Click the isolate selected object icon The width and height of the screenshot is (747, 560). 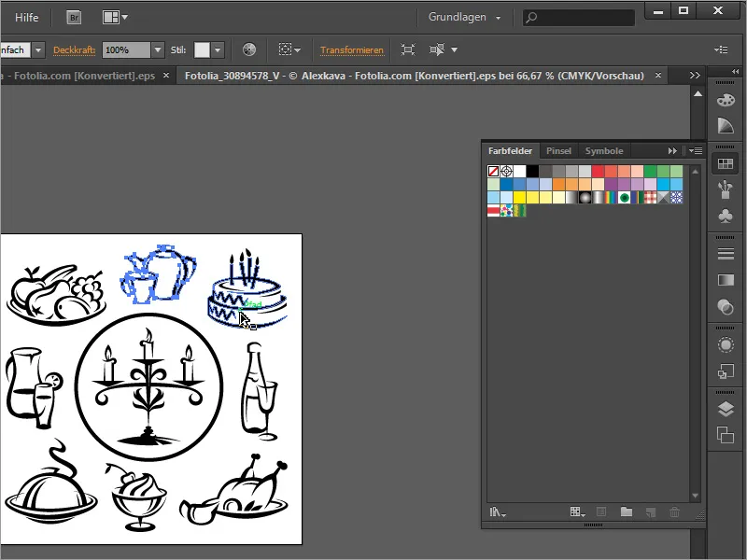pyautogui.click(x=408, y=49)
